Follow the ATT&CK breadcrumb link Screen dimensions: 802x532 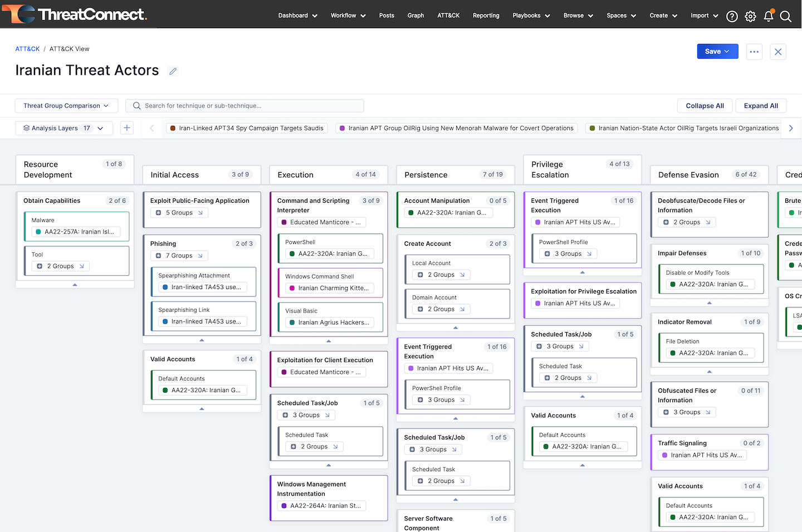[27, 49]
